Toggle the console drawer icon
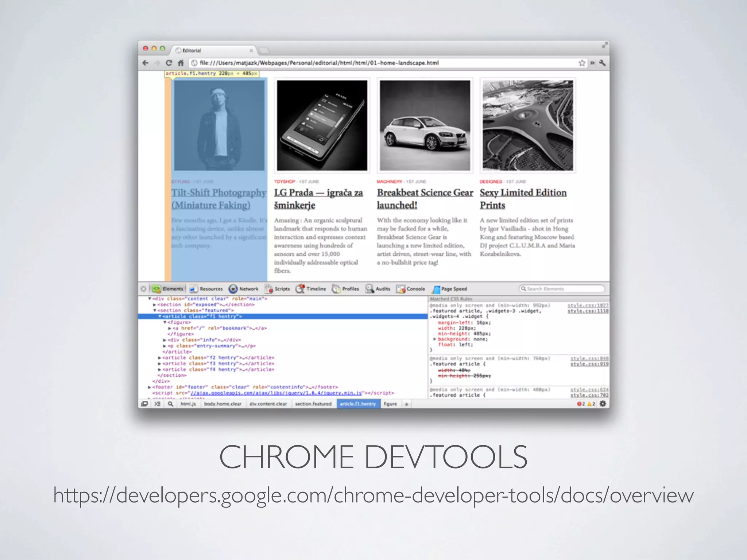This screenshot has height=560, width=747. pyautogui.click(x=157, y=404)
